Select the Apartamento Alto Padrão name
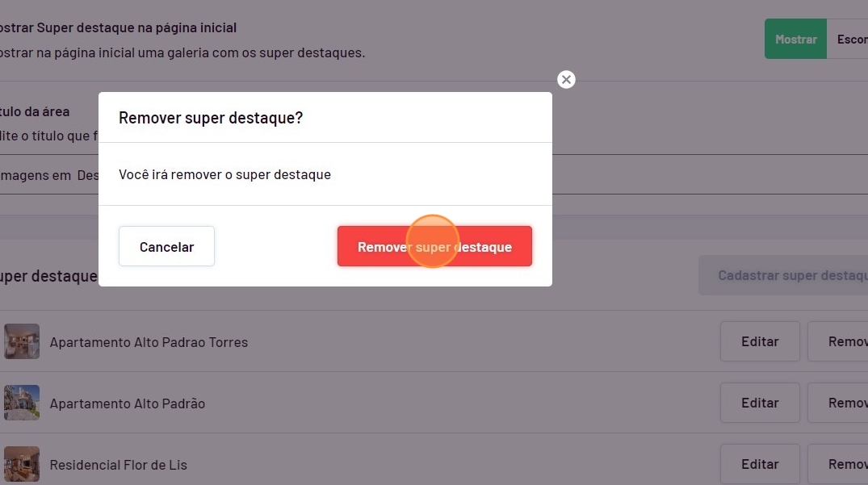This screenshot has height=485, width=868. (128, 403)
